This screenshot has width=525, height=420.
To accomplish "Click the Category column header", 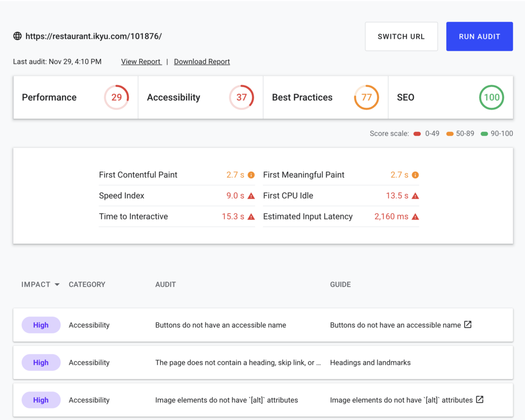I will (87, 284).
